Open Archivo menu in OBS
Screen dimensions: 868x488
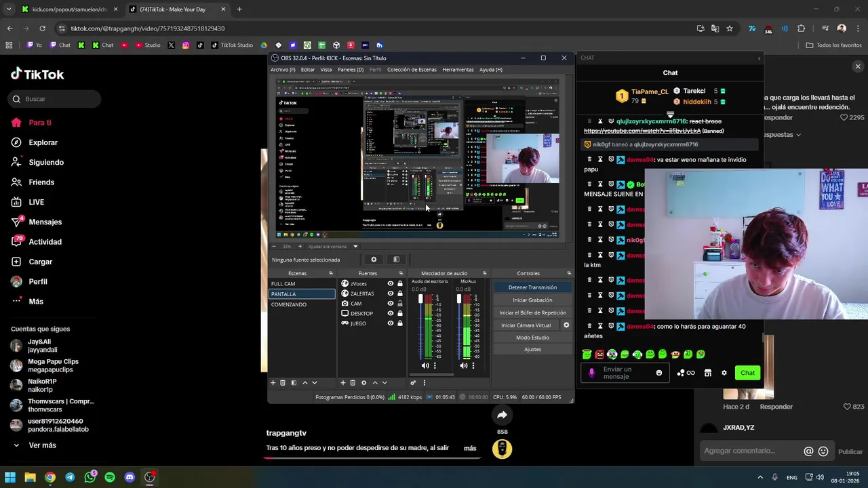(283, 70)
